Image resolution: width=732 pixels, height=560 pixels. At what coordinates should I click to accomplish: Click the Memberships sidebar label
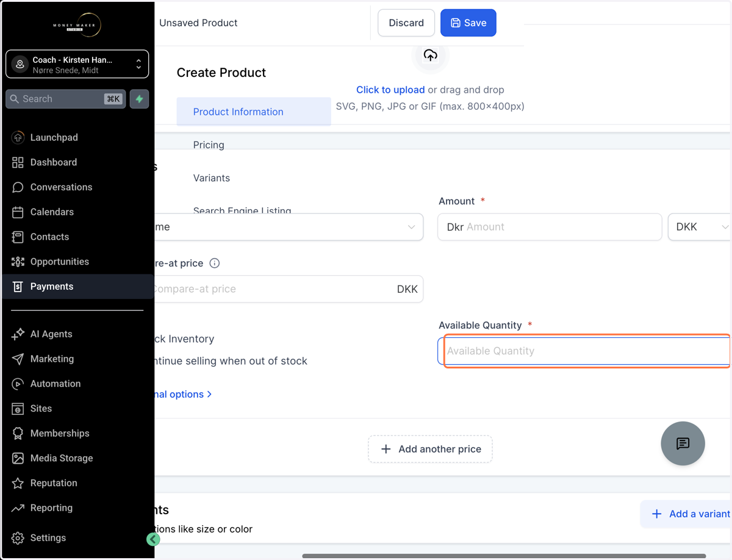(x=60, y=433)
